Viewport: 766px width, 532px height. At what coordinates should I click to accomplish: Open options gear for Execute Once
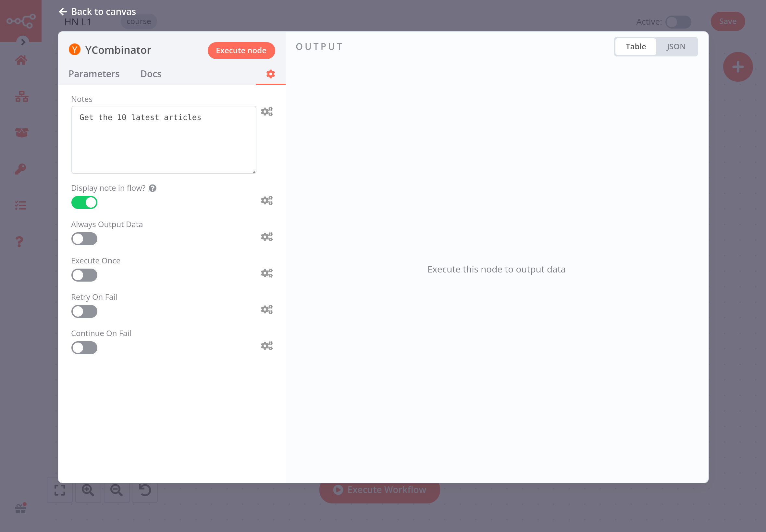pyautogui.click(x=266, y=273)
